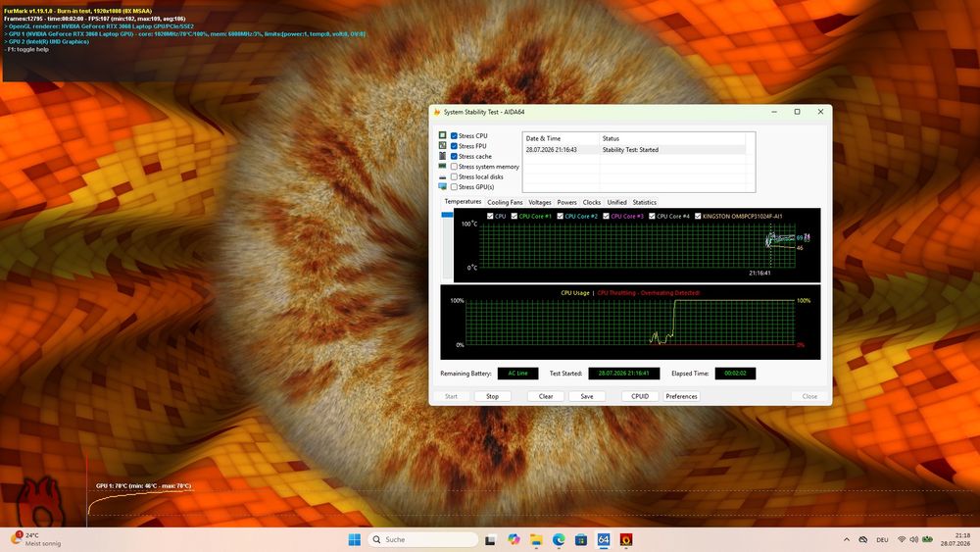The image size is (980, 552).
Task: Open File Explorer from the taskbar
Action: tap(536, 539)
